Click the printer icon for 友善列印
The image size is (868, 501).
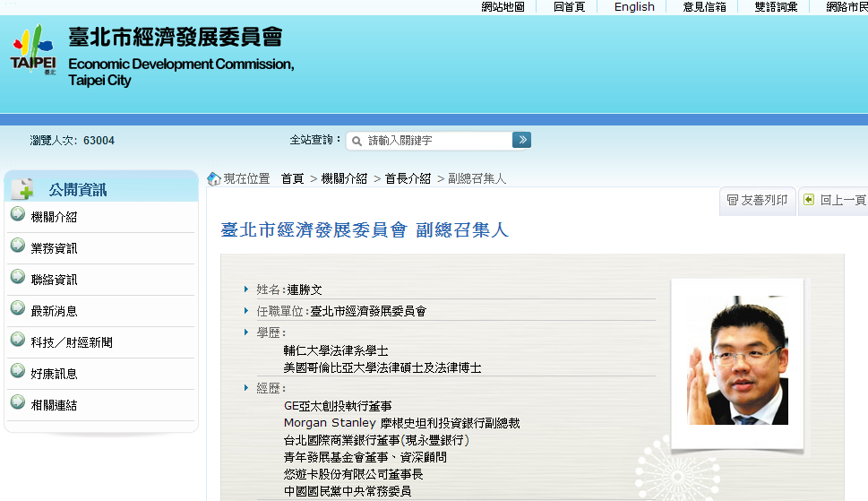tap(733, 200)
